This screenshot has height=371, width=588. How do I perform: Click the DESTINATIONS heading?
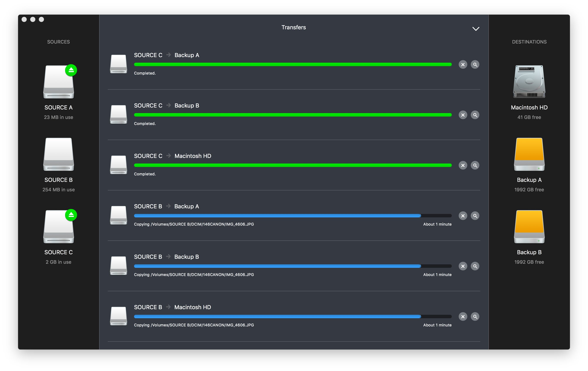pos(529,42)
